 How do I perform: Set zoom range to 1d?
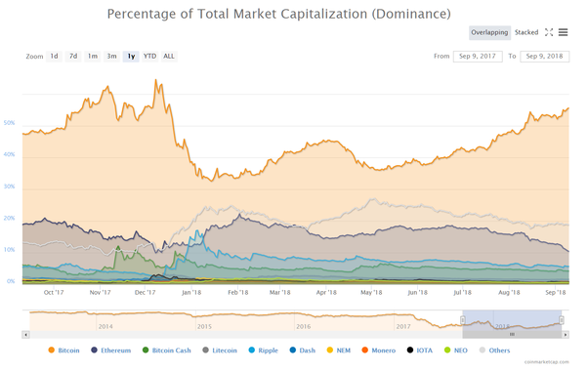coord(55,57)
